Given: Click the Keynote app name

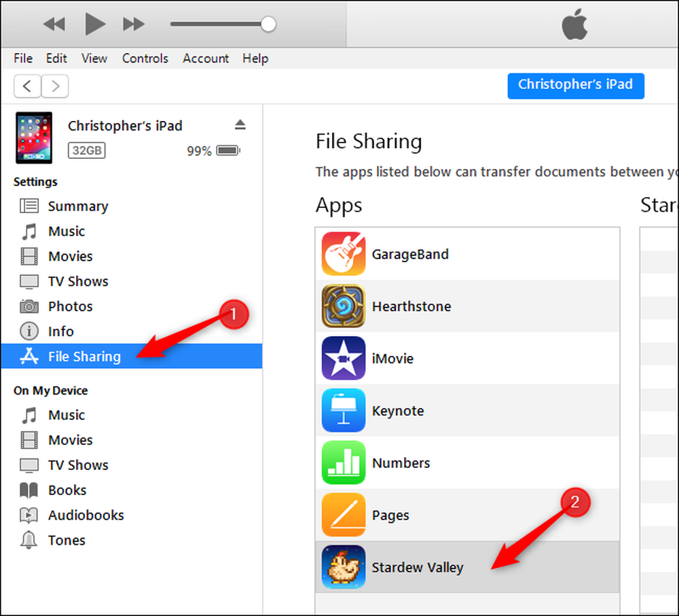Looking at the screenshot, I should click(x=398, y=411).
